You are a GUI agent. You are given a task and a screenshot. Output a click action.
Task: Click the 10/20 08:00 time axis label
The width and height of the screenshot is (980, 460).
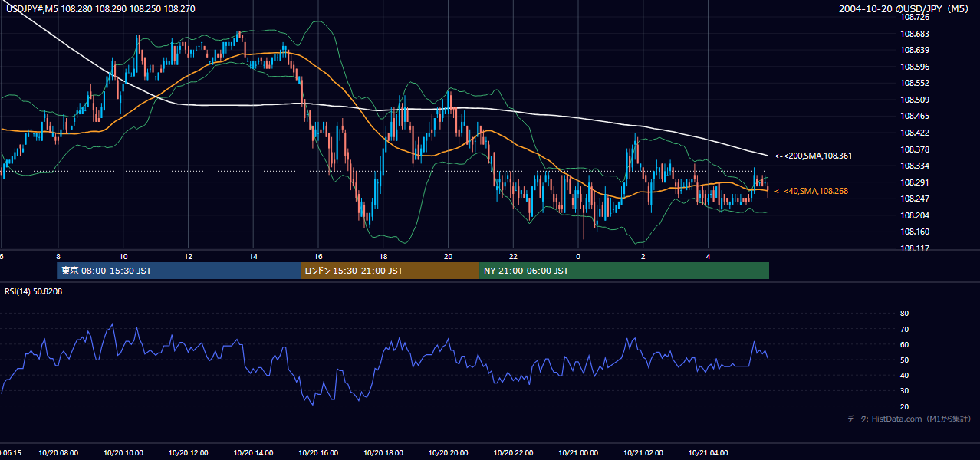tap(58, 453)
